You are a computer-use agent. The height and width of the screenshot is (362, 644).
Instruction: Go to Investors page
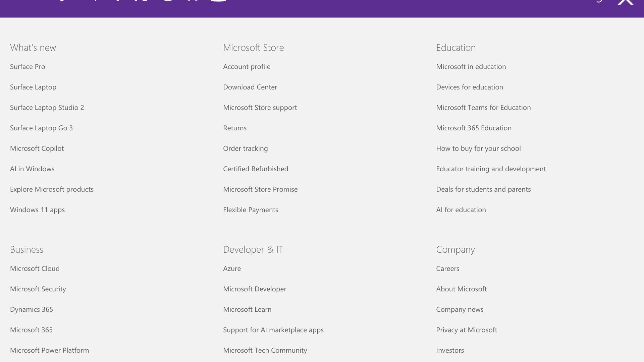450,350
